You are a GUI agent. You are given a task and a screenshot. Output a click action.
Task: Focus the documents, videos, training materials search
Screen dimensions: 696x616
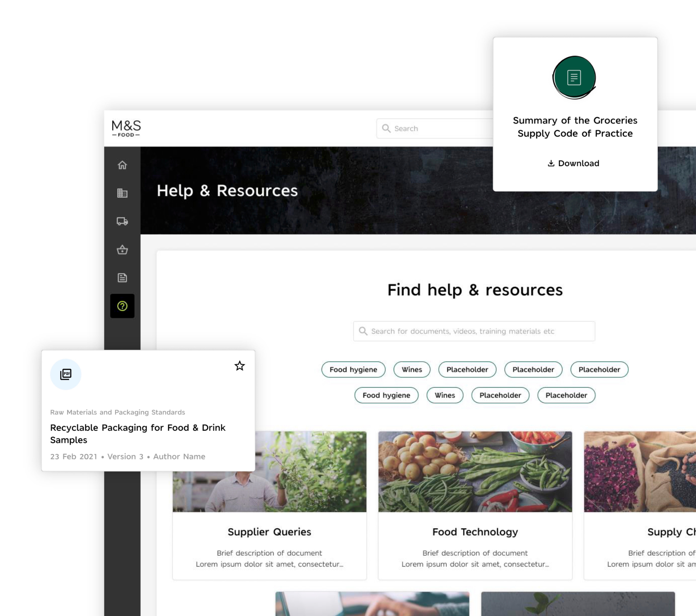(474, 331)
